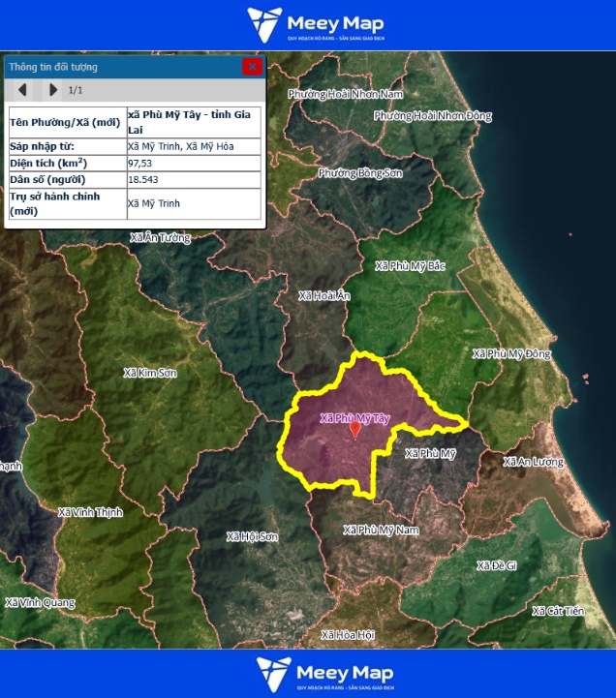The width and height of the screenshot is (616, 698).
Task: Click the Xã Đề Gi map label
Action: [x=497, y=565]
